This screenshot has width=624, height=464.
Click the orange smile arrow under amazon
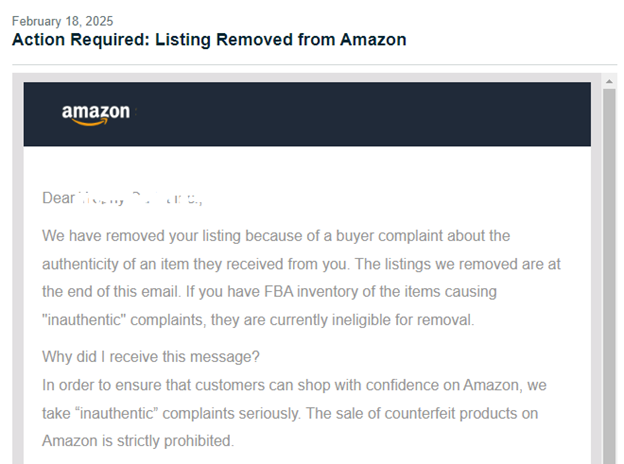tap(90, 123)
